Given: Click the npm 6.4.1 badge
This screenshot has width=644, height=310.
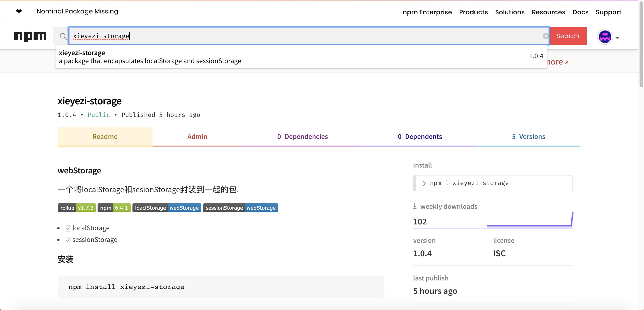Looking at the screenshot, I should [114, 208].
